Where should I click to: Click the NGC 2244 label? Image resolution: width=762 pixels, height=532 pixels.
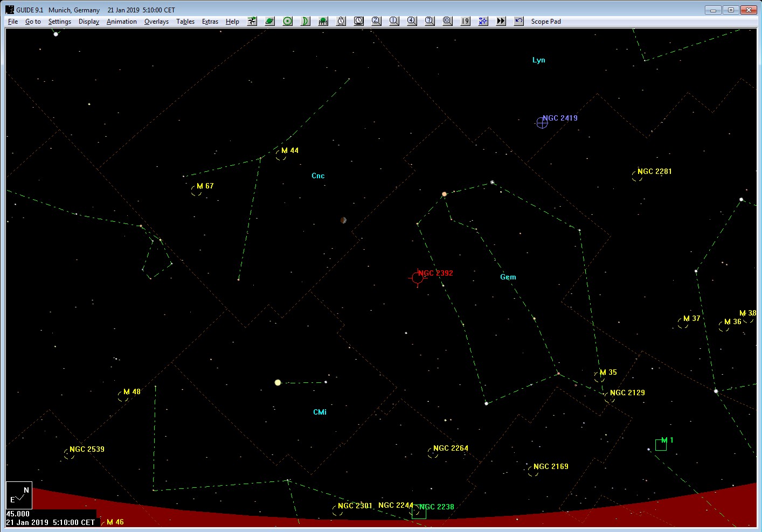396,505
